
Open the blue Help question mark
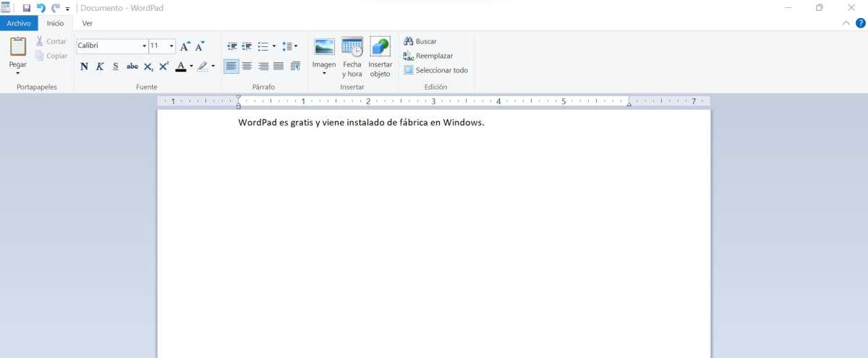(860, 23)
